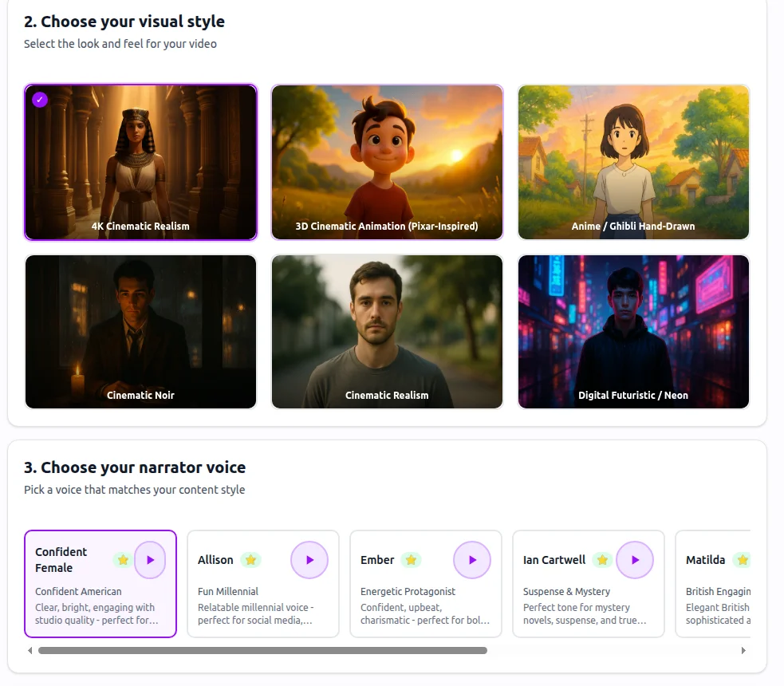Play the Confident Female voice preview
This screenshot has width=784, height=686.
click(x=151, y=560)
